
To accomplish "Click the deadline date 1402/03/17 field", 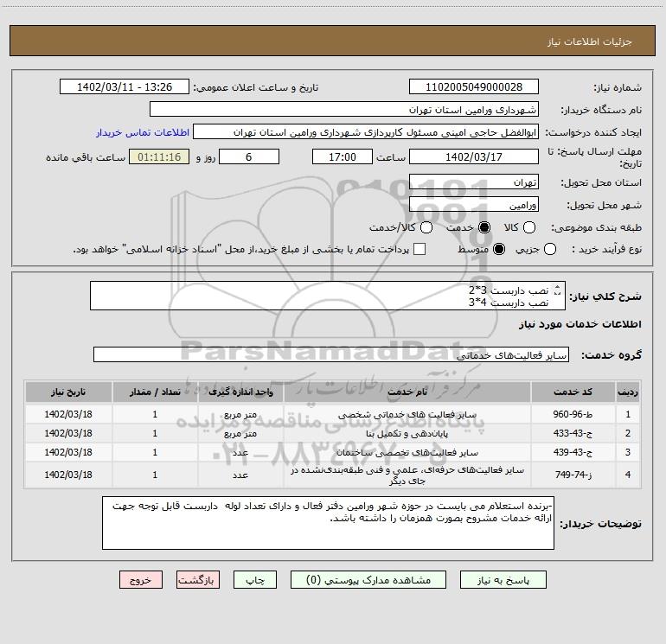I will (474, 156).
